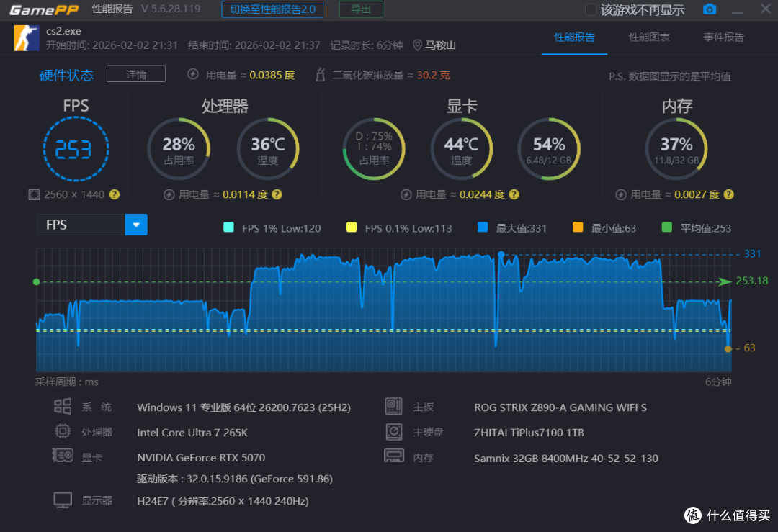Click the help icon next to 0.0114 度
The height and width of the screenshot is (532, 778).
(277, 194)
